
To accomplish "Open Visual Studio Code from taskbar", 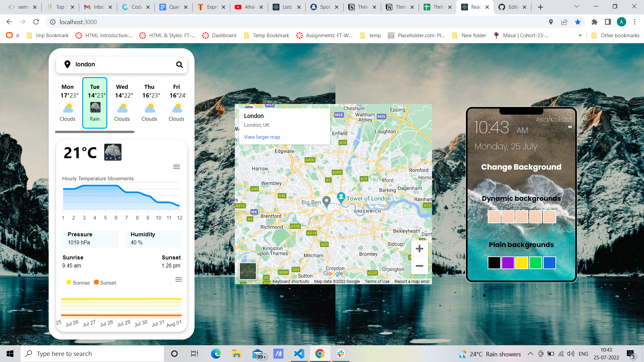I will [299, 354].
